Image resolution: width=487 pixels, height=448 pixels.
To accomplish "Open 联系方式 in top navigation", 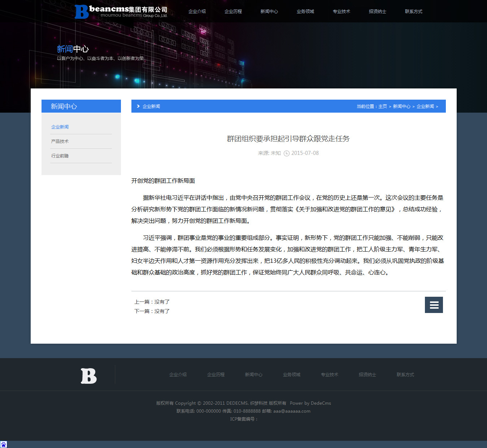I will [x=414, y=12].
